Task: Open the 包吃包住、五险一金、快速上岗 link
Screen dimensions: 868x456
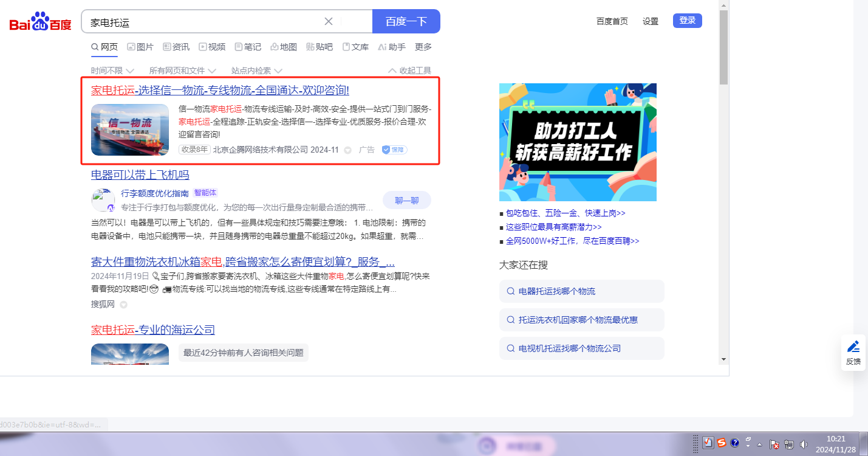Action: (566, 213)
